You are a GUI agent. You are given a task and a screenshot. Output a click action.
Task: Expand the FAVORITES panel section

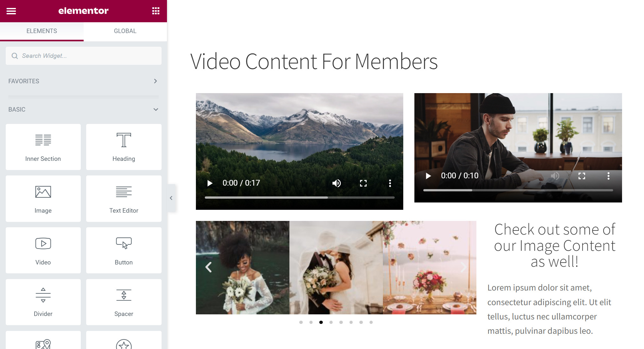point(156,81)
